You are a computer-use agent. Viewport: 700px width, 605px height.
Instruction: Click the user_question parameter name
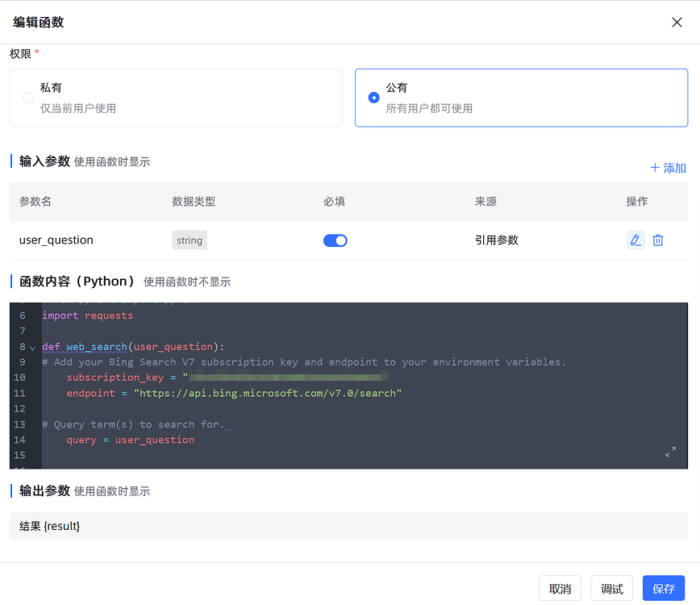(56, 240)
